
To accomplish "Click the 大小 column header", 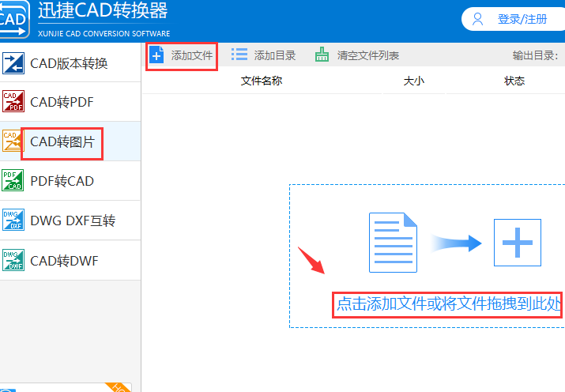I will click(x=414, y=81).
